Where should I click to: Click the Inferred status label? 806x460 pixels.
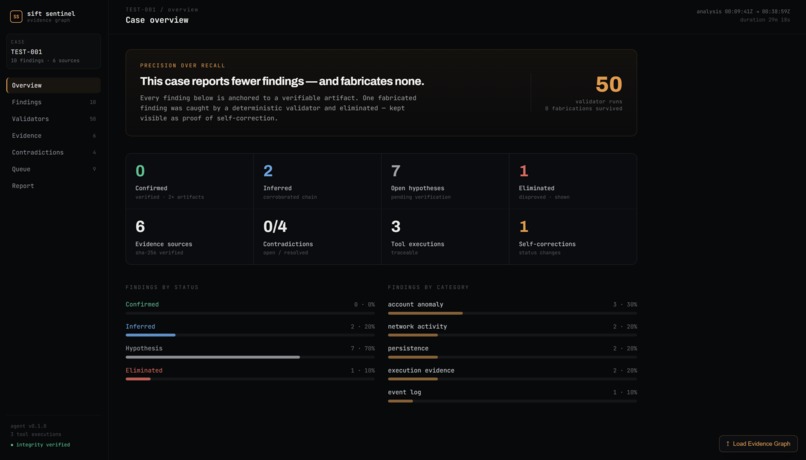click(x=140, y=326)
